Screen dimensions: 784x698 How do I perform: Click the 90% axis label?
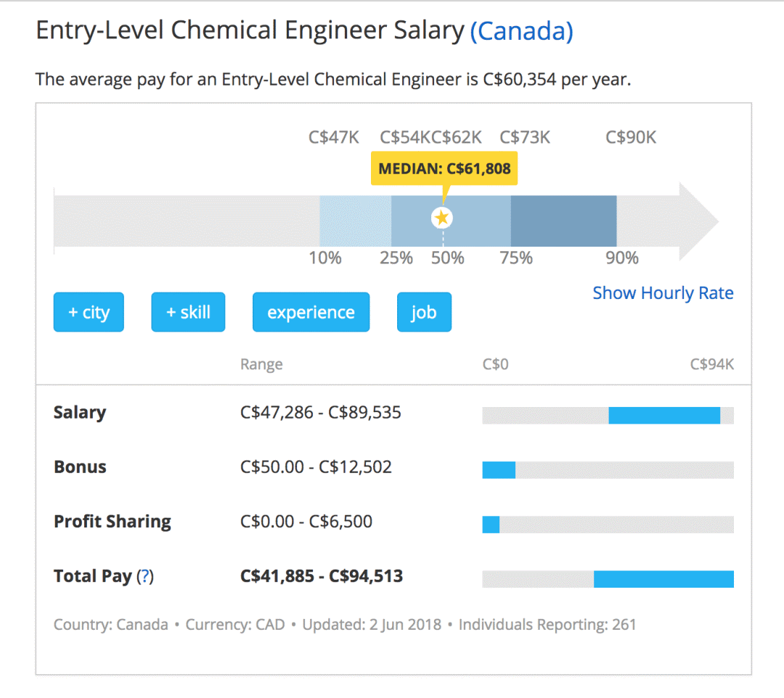click(x=622, y=258)
